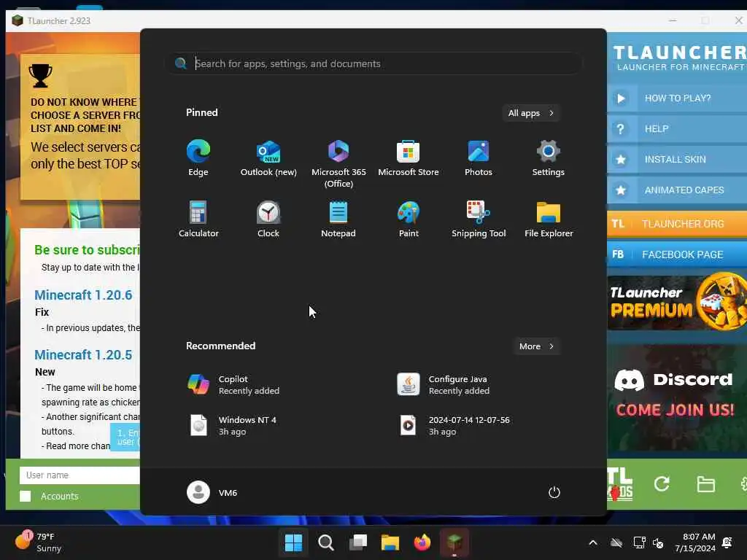Image resolution: width=747 pixels, height=560 pixels.
Task: Open File Explorer from the taskbar
Action: (x=390, y=542)
